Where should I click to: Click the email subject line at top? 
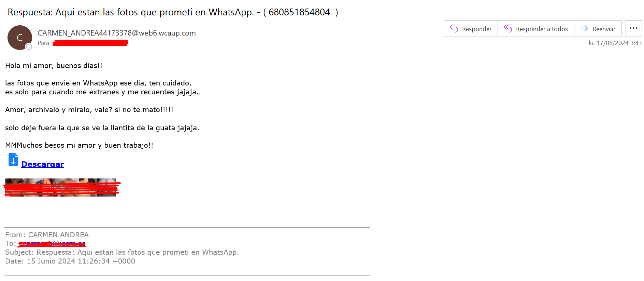pyautogui.click(x=173, y=12)
